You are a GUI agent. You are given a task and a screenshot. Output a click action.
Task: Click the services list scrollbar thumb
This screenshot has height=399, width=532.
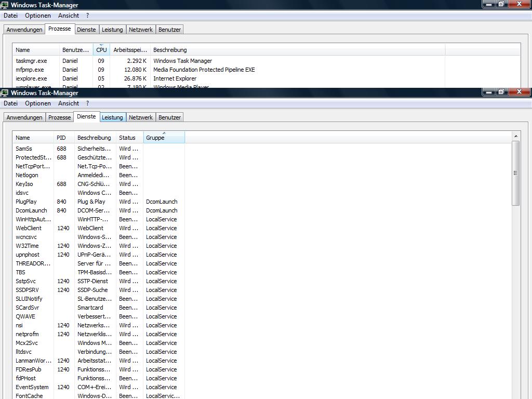(516, 173)
